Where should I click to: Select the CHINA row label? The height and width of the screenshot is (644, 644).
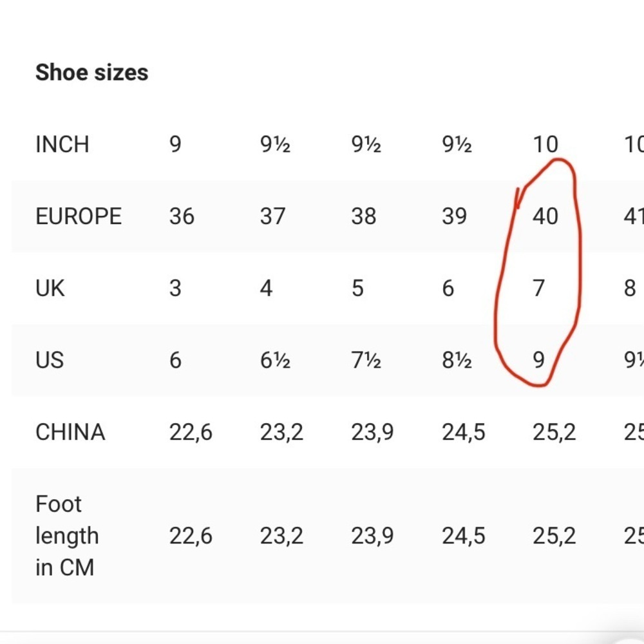tap(70, 432)
